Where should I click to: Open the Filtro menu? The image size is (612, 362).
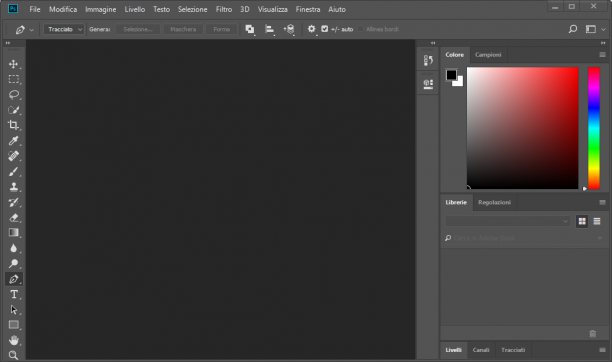224,9
